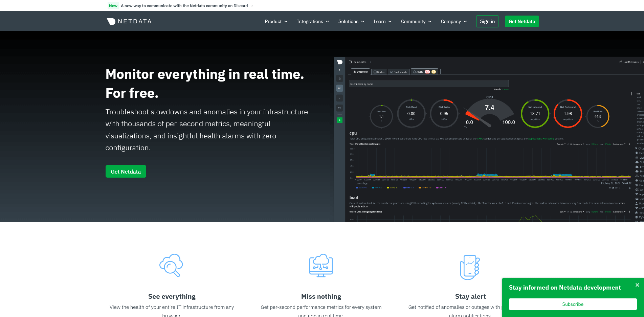
Task: Select the G space in the dashboard sidebar
Action: pyautogui.click(x=339, y=78)
